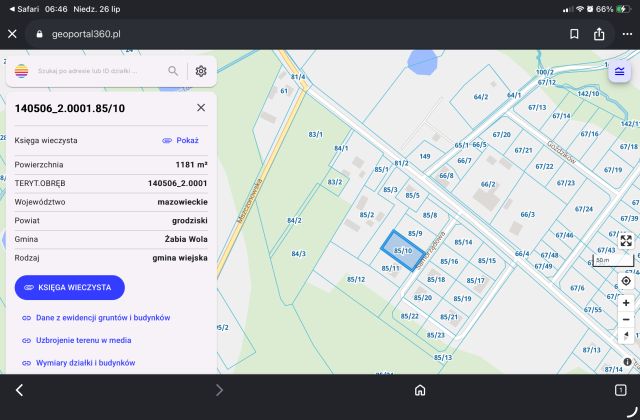Zoom in with the plus button

click(626, 303)
